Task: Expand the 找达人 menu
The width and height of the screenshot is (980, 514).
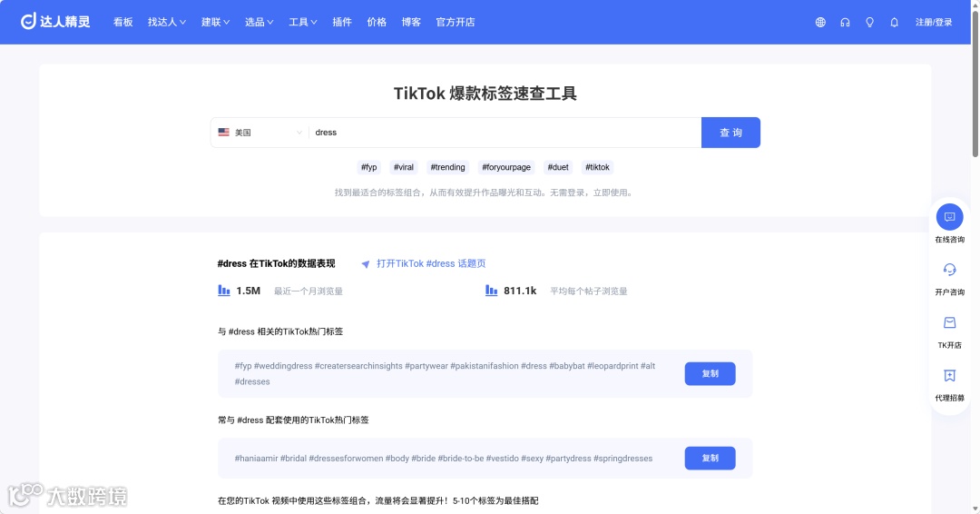Action: click(x=167, y=22)
